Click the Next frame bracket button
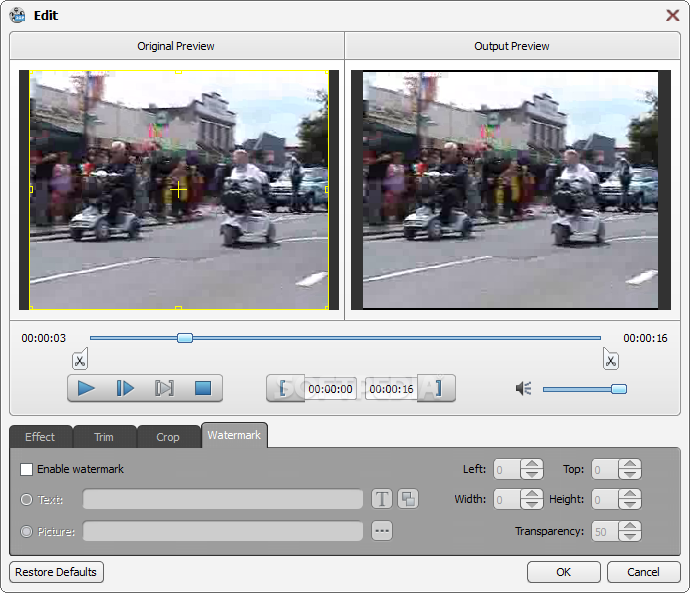Viewport: 690px width, 593px height. pyautogui.click(x=164, y=388)
